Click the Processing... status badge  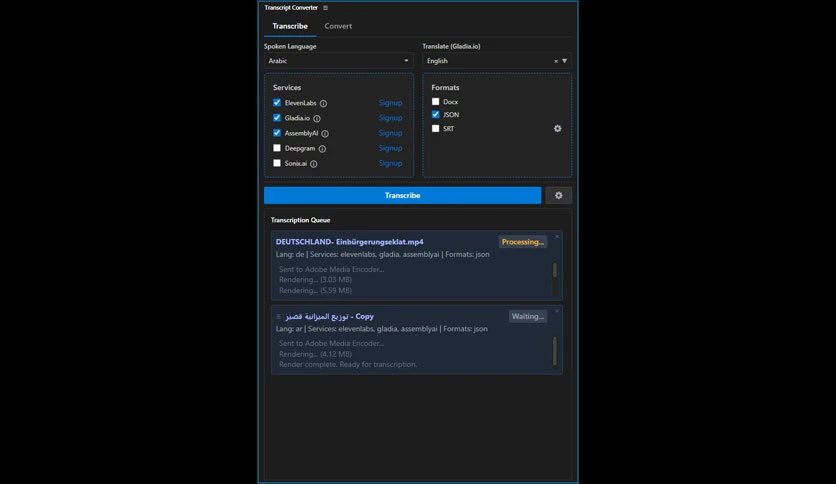(x=522, y=242)
